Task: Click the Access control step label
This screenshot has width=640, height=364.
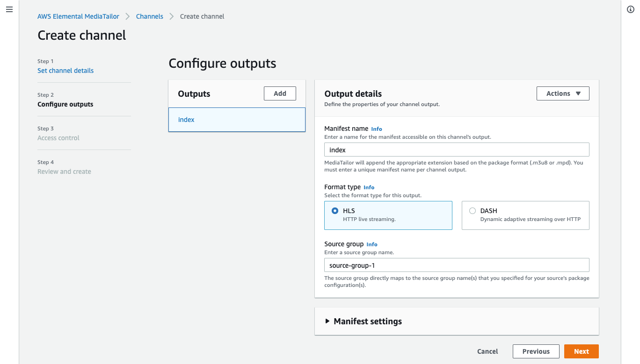Action: tap(58, 138)
